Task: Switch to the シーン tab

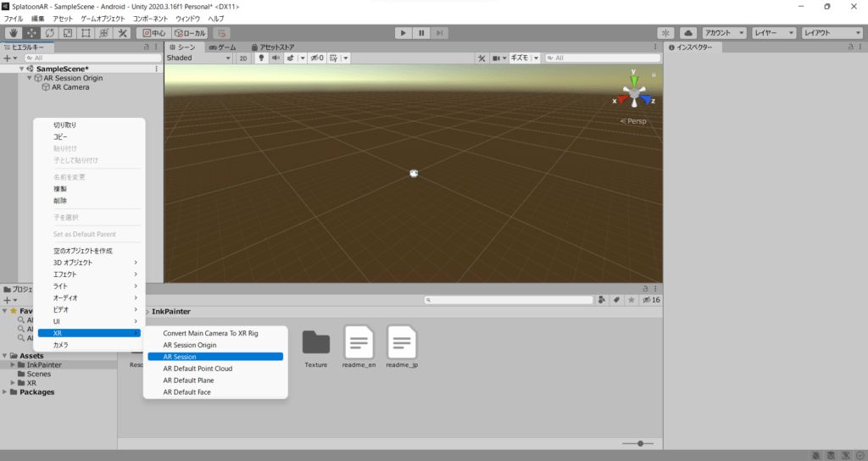Action: pyautogui.click(x=183, y=47)
